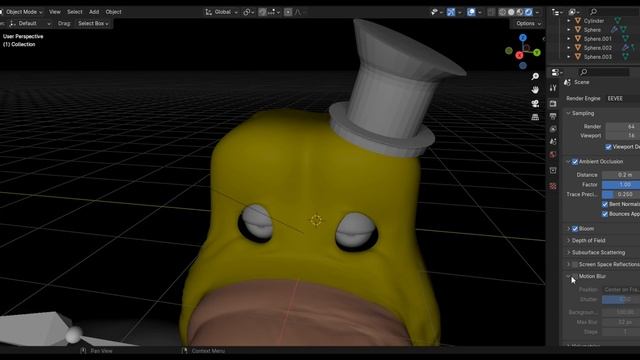Click the green Y axis on gizmo
The image size is (640, 360).
pyautogui.click(x=537, y=52)
